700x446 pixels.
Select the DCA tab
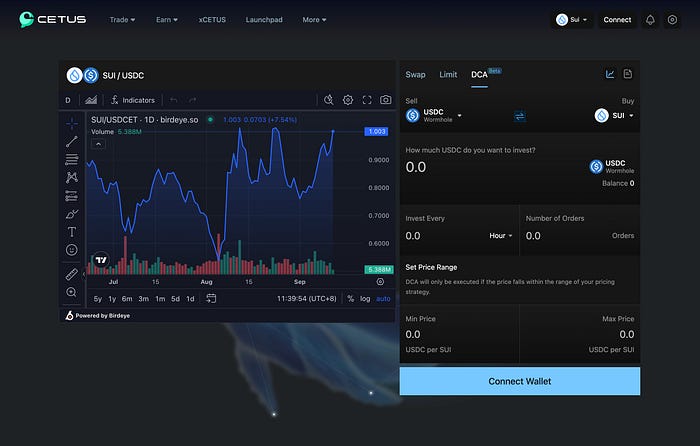479,75
